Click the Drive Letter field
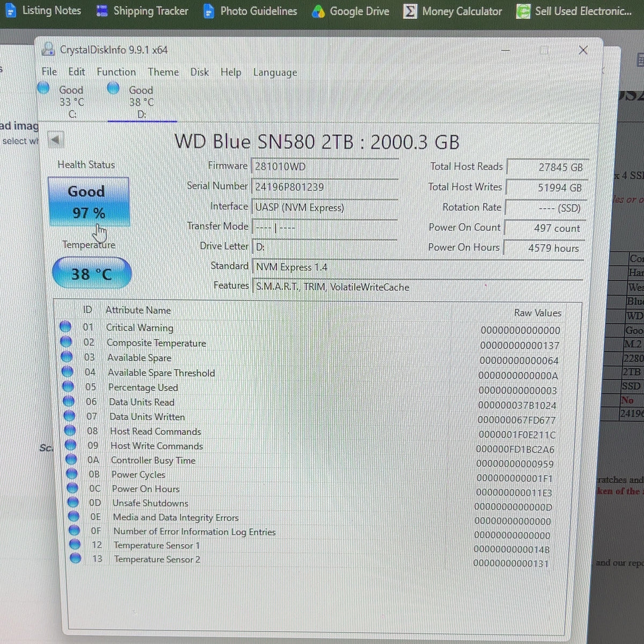The image size is (644, 644). (325, 247)
